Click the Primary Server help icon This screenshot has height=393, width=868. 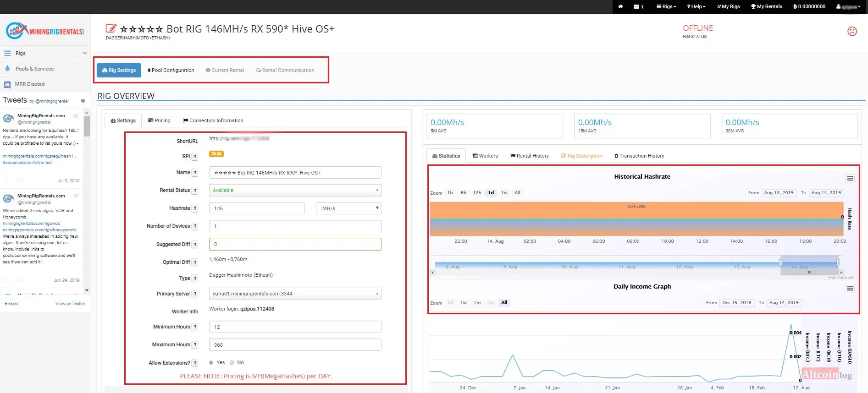(x=195, y=294)
